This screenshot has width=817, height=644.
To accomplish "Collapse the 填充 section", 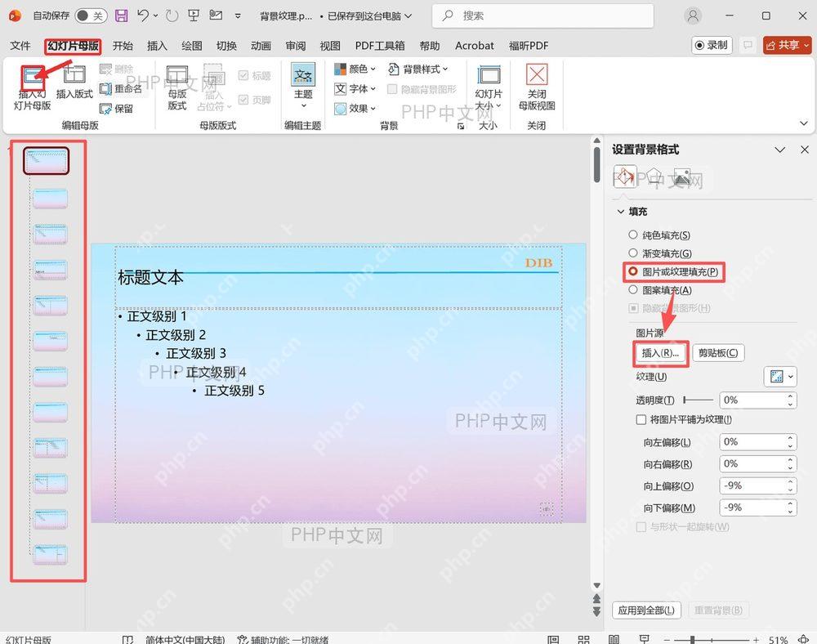I will coord(621,212).
